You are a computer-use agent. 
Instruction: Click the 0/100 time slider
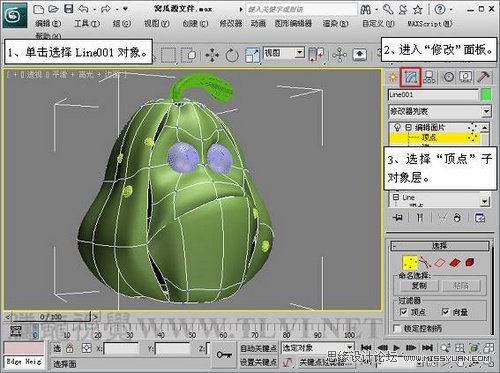click(x=51, y=316)
